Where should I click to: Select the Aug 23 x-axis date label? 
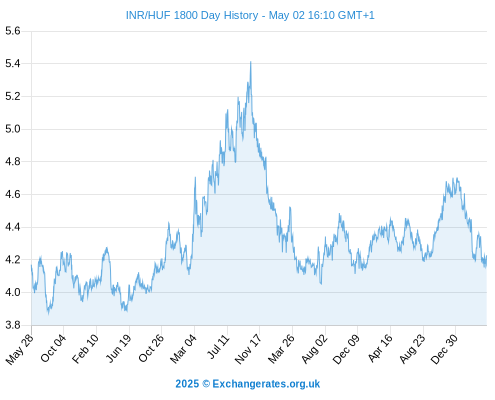[x=412, y=349]
